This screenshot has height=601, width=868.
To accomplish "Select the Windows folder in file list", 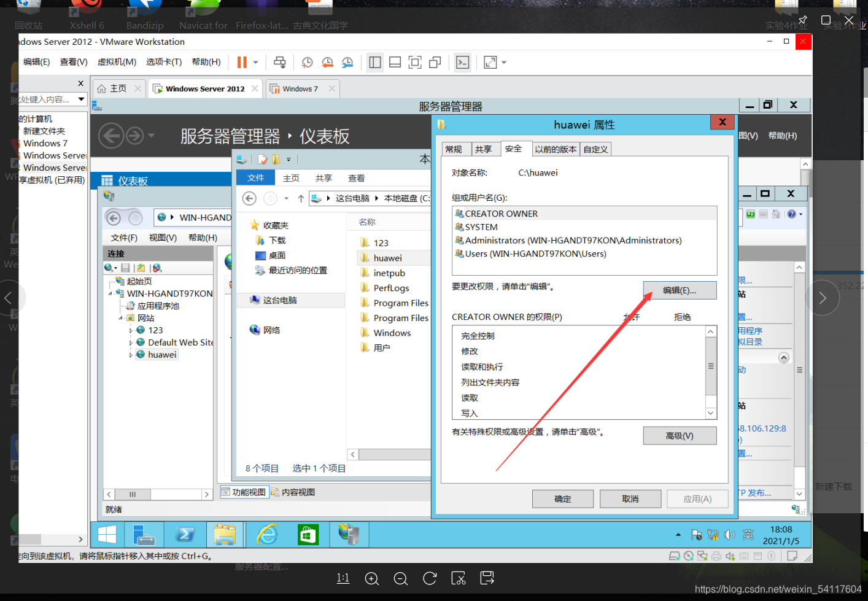I will point(385,333).
